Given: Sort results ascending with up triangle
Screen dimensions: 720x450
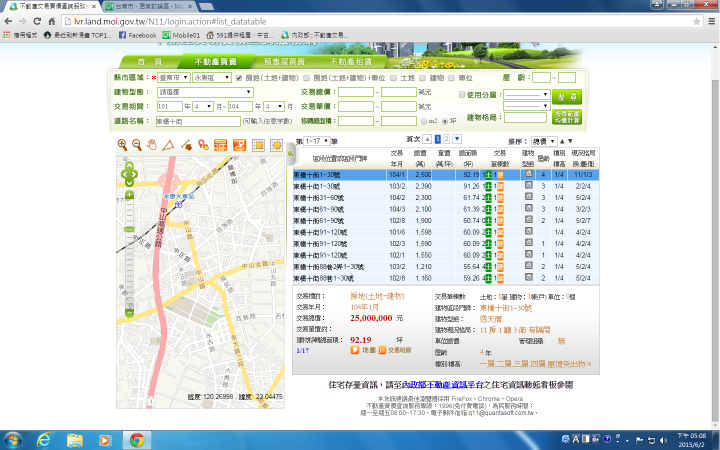Looking at the screenshot, I should point(562,141).
